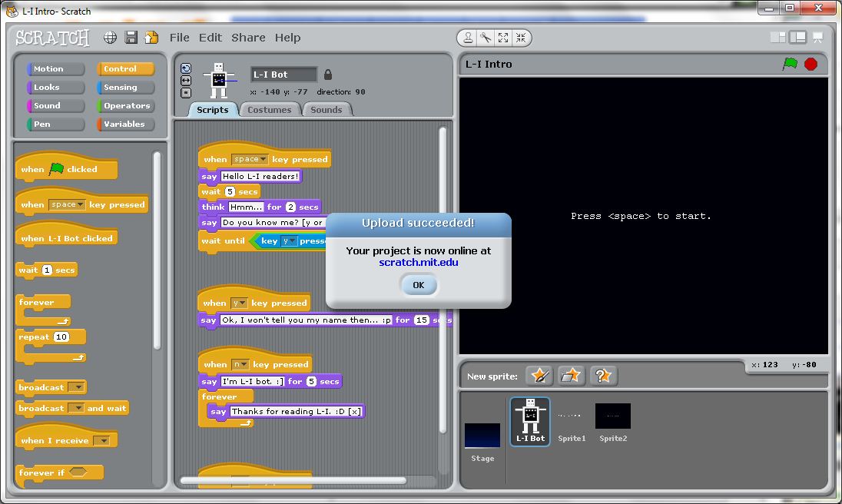Image resolution: width=842 pixels, height=504 pixels.
Task: Select the scissors delete tool
Action: (486, 38)
